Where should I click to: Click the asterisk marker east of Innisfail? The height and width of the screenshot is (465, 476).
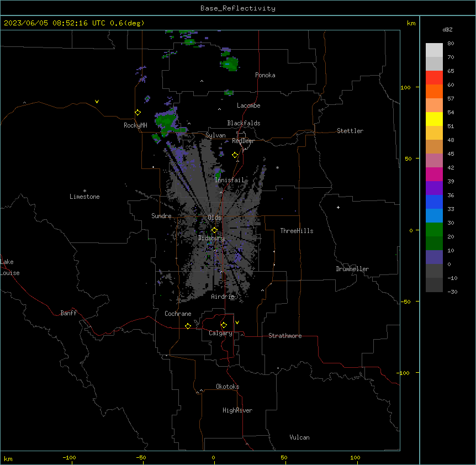pos(277,167)
